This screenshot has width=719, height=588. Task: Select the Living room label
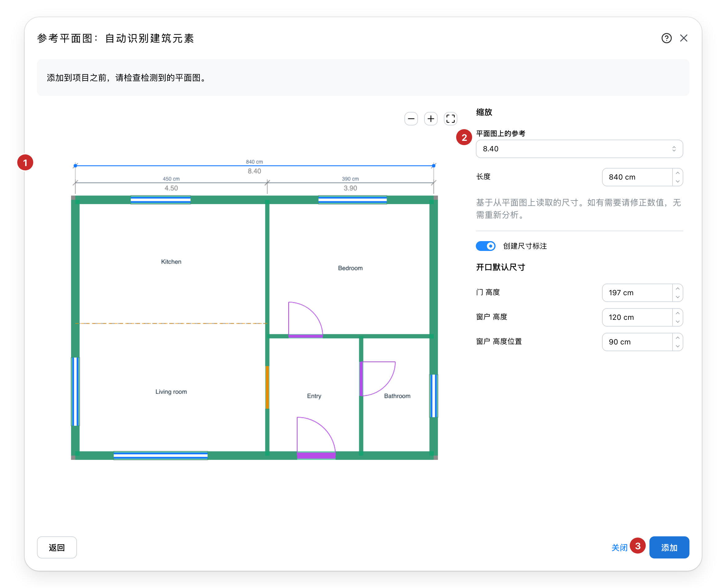tap(171, 391)
